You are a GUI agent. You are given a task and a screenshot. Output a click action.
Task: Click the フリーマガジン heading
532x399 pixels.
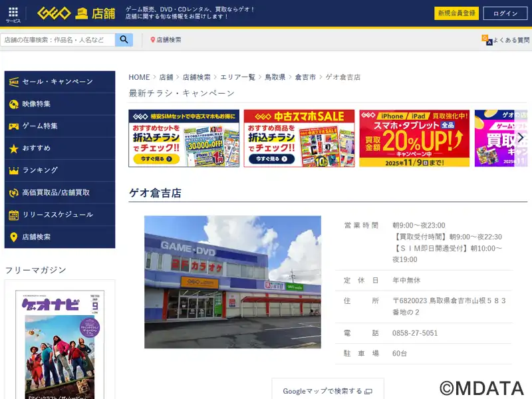point(36,270)
